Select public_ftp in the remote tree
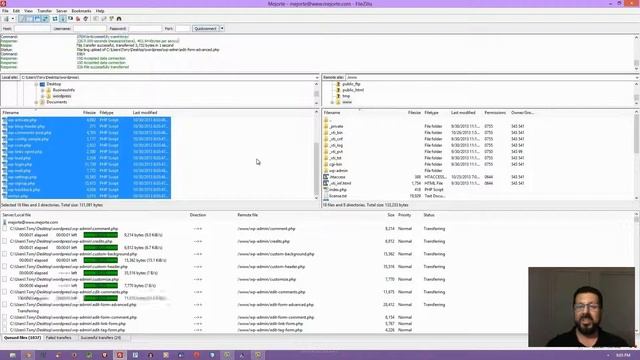This screenshot has height=360, width=640. [351, 84]
